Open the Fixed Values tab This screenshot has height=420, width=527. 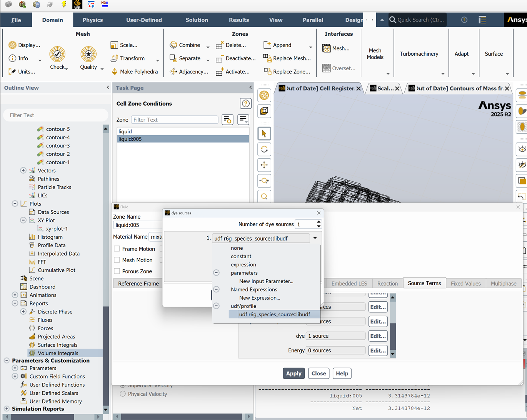[x=465, y=284]
